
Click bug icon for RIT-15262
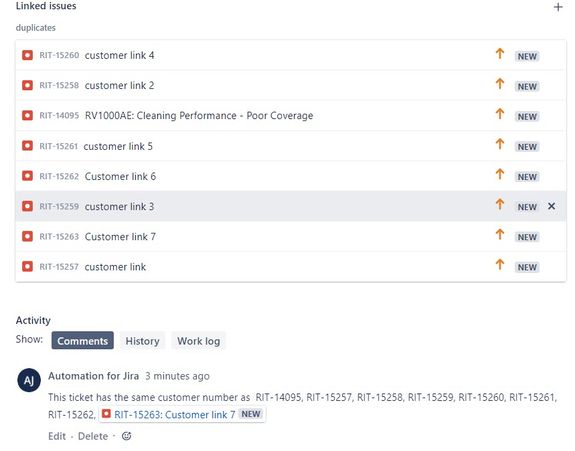pos(28,176)
